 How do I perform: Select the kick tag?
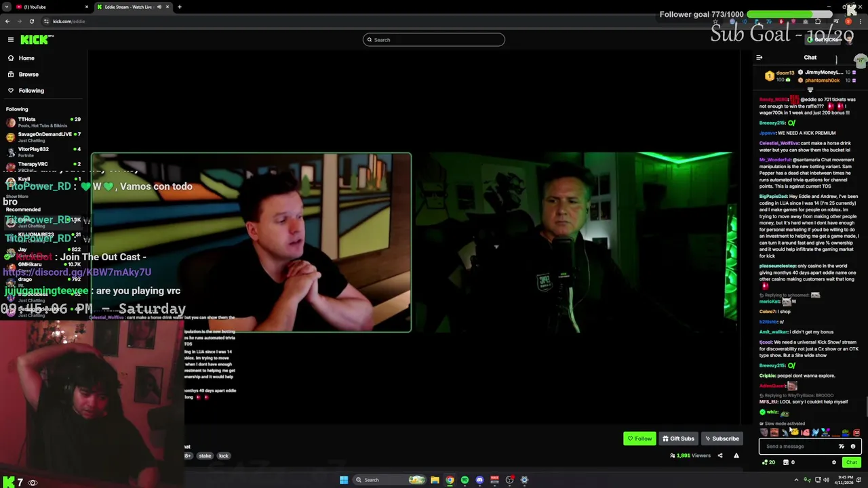pos(224,456)
